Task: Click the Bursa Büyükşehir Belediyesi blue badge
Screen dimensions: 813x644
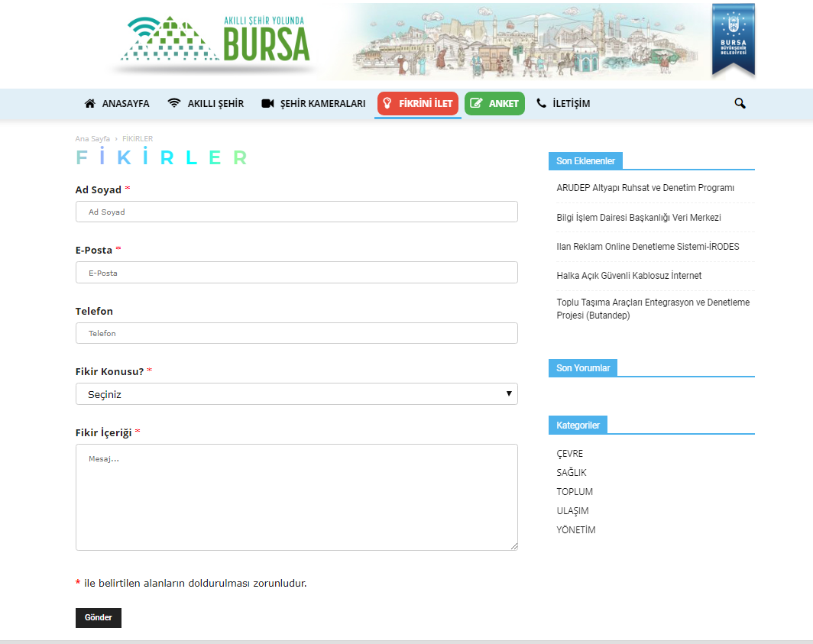Action: point(733,40)
